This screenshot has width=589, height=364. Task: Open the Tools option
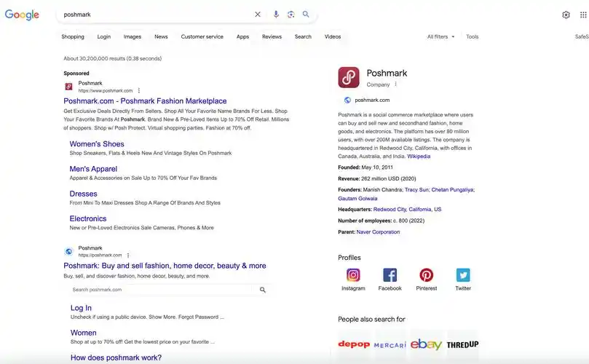473,36
